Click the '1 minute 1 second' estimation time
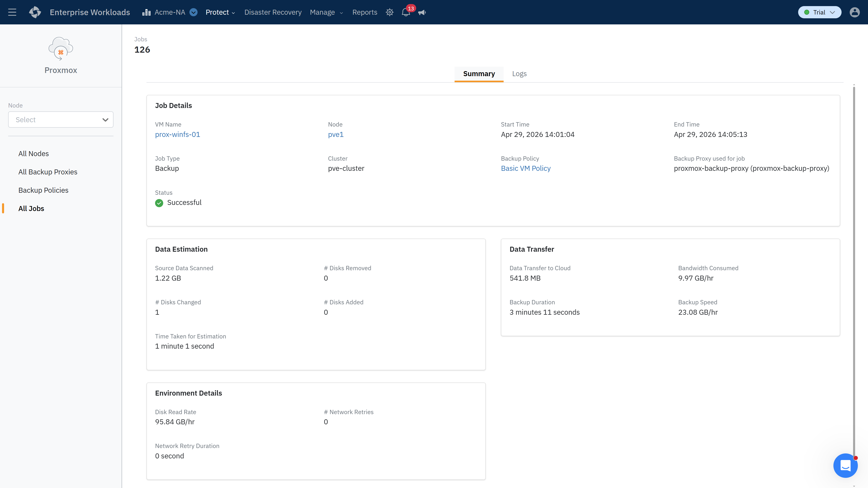Image resolution: width=868 pixels, height=488 pixels. pos(184,346)
